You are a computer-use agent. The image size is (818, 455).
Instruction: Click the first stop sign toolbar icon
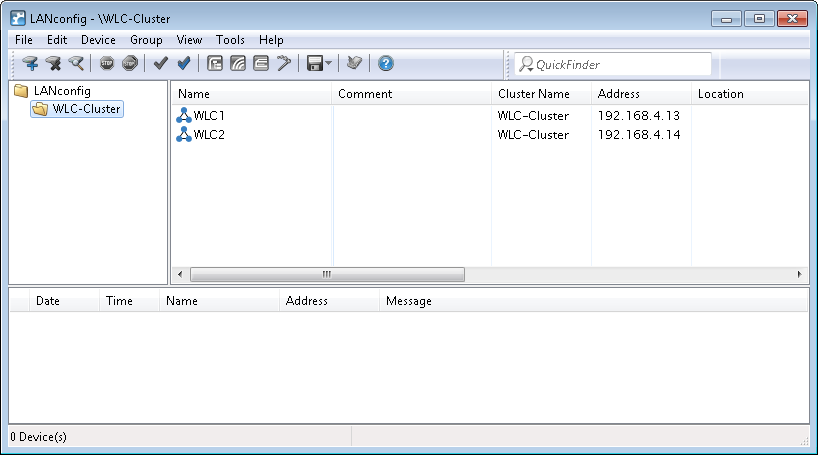[x=107, y=64]
